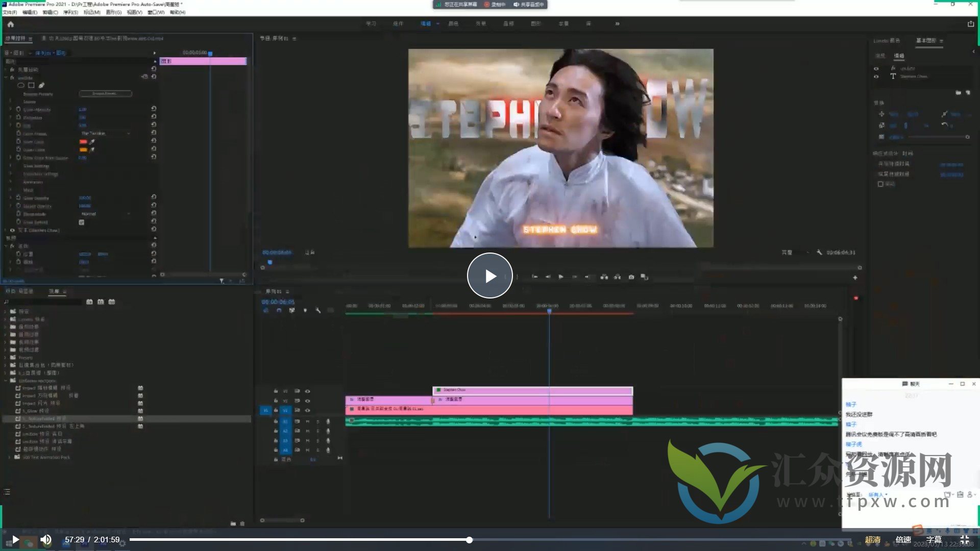Screen dimensions: 980x551
Task: Select the ellipse mask tool in Effect Controls
Action: click(x=21, y=85)
